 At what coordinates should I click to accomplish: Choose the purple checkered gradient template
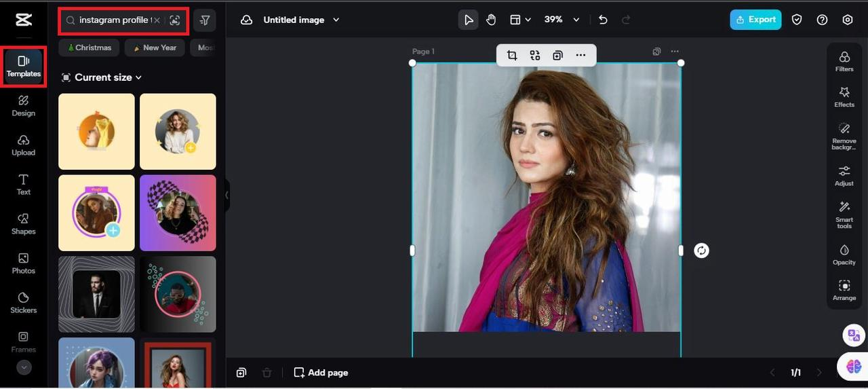178,212
